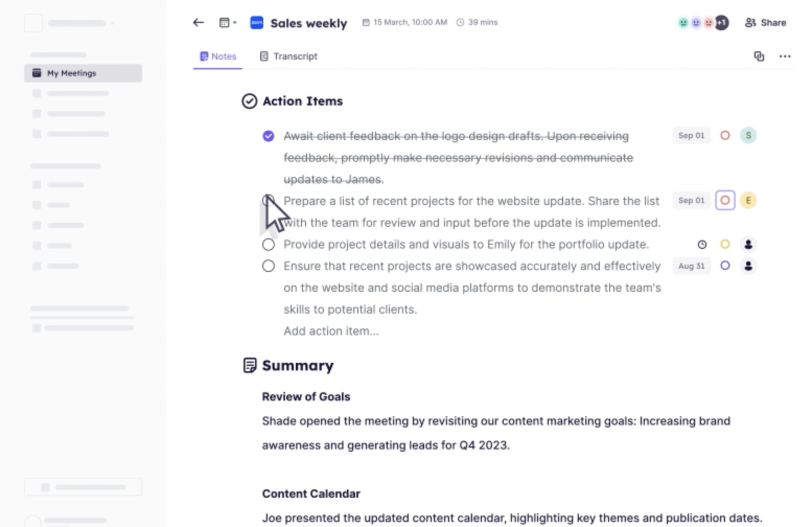
Task: Uncheck the completed logo design feedback item
Action: [x=268, y=136]
